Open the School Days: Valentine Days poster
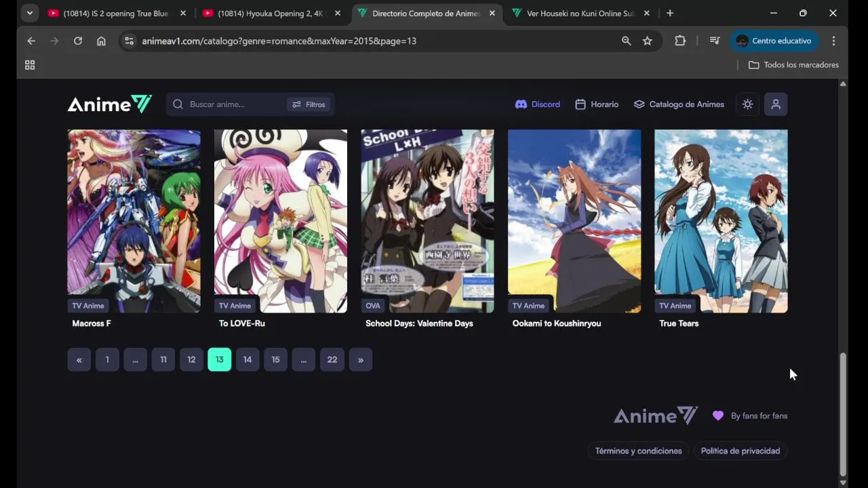 point(427,221)
